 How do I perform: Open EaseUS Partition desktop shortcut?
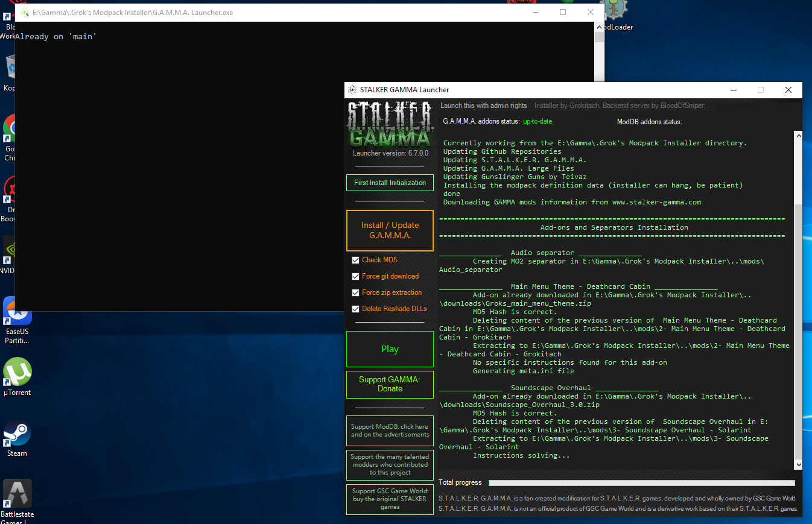pyautogui.click(x=17, y=320)
